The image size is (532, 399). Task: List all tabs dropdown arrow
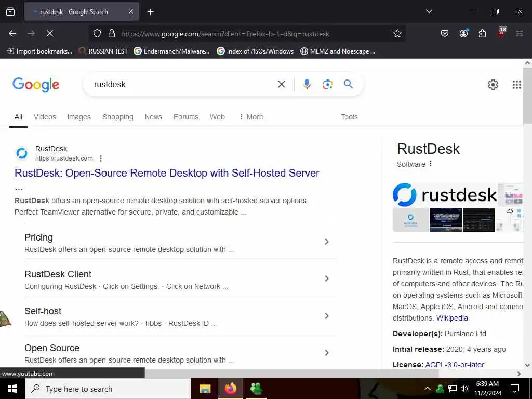coord(429,11)
